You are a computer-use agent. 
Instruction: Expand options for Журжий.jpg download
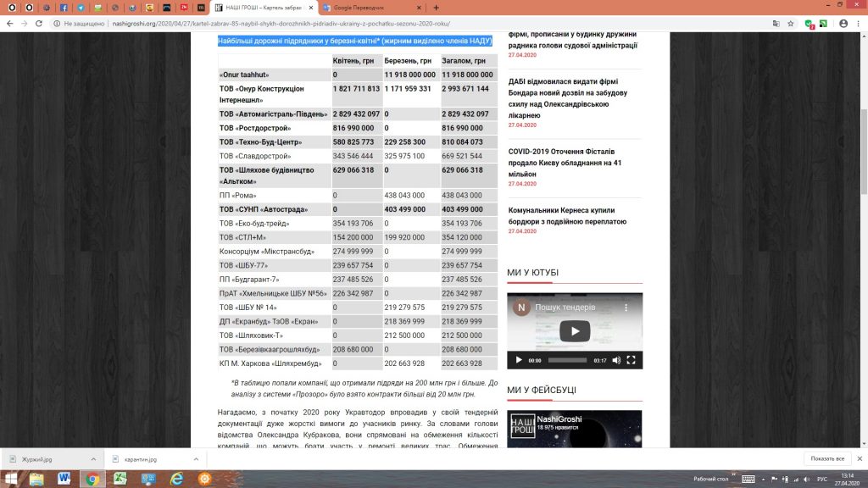pyautogui.click(x=93, y=459)
